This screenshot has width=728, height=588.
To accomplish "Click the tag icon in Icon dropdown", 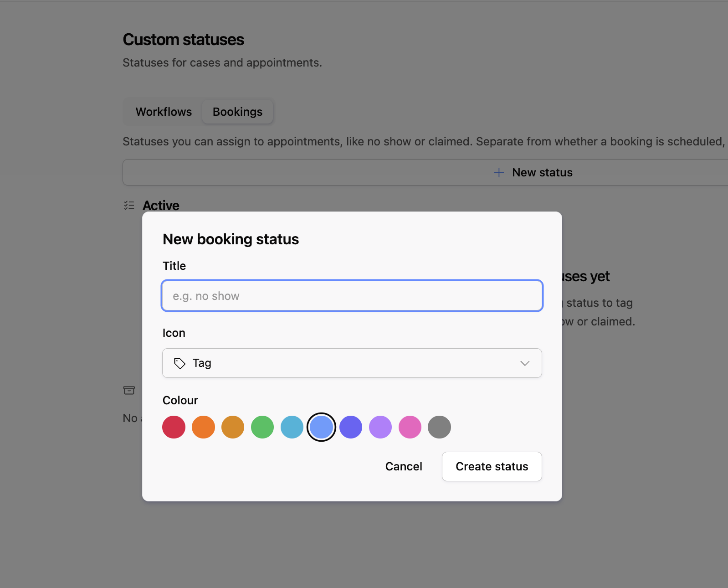I will click(179, 363).
